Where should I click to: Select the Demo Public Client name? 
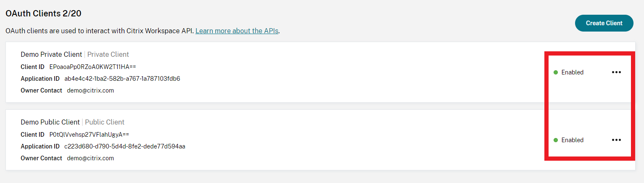pos(50,122)
